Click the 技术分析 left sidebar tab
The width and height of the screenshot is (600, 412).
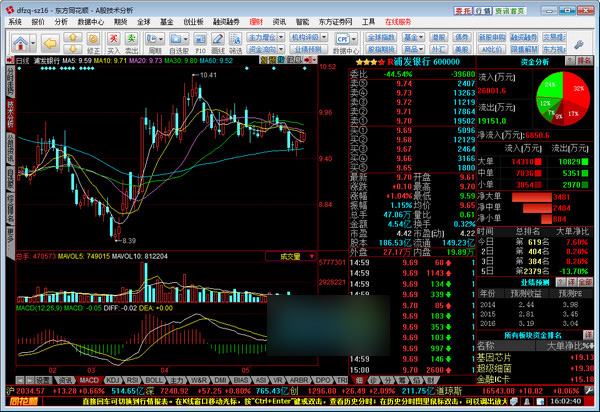coord(10,115)
